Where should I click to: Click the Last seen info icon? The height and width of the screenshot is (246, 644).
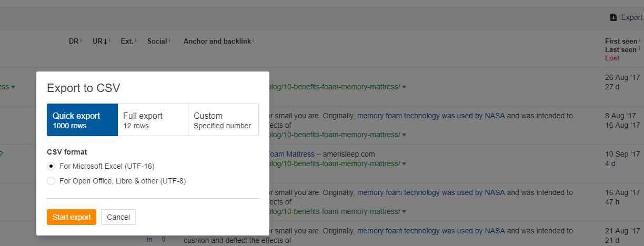coord(640,48)
